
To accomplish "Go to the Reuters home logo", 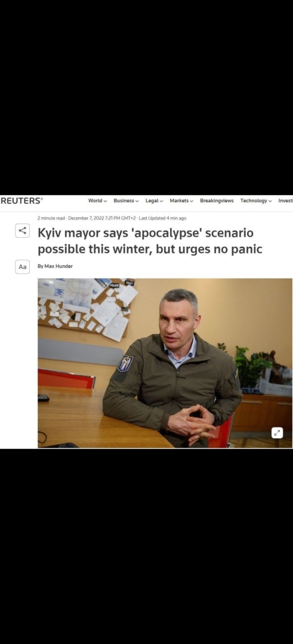I will 21,200.
